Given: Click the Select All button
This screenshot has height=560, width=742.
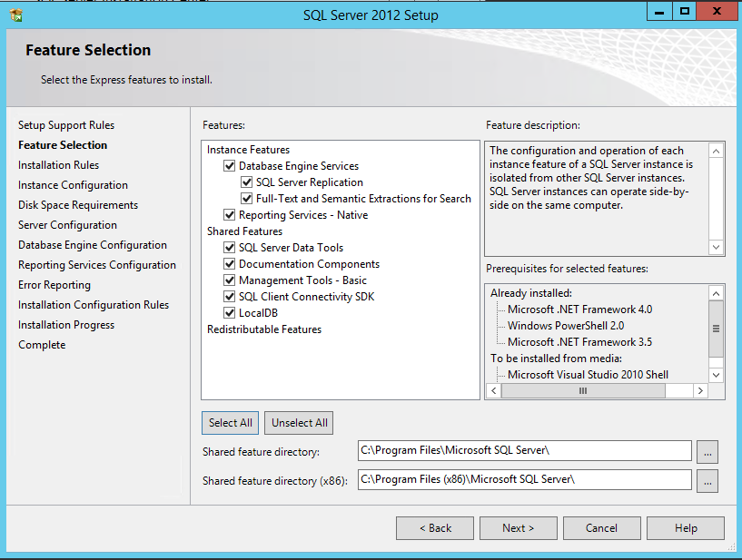Looking at the screenshot, I should tap(231, 423).
